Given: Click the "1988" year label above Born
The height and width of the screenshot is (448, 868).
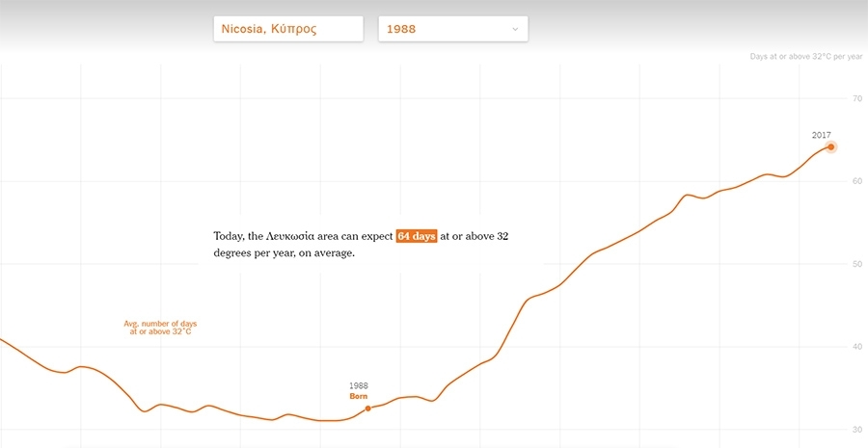Looking at the screenshot, I should tap(358, 386).
